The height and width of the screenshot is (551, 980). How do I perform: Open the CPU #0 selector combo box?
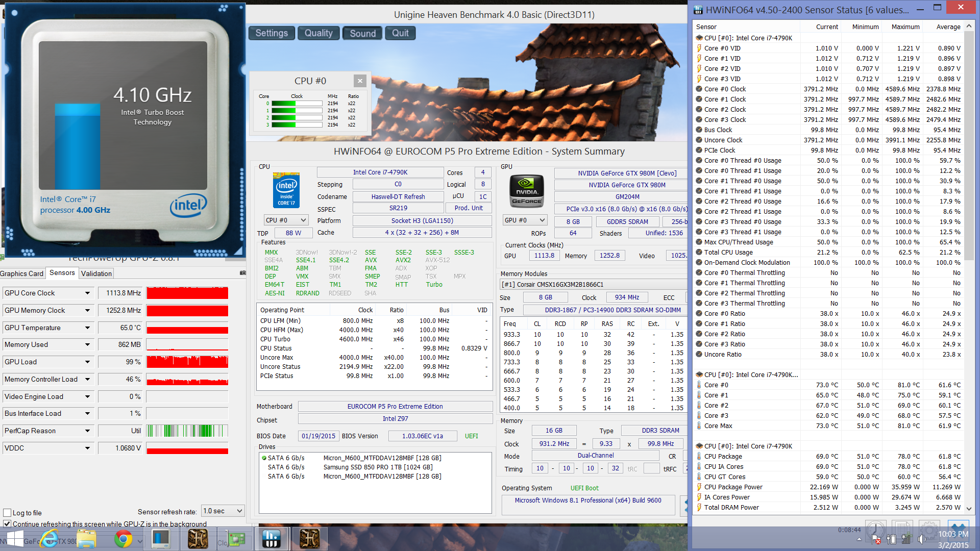pyautogui.click(x=286, y=220)
